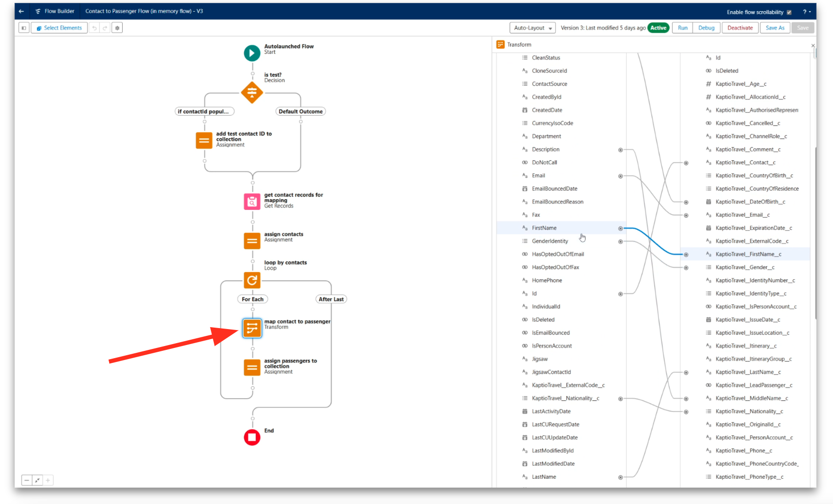Viewport: 833px width, 504px height.
Task: Expand the help question mark menu
Action: tap(807, 12)
